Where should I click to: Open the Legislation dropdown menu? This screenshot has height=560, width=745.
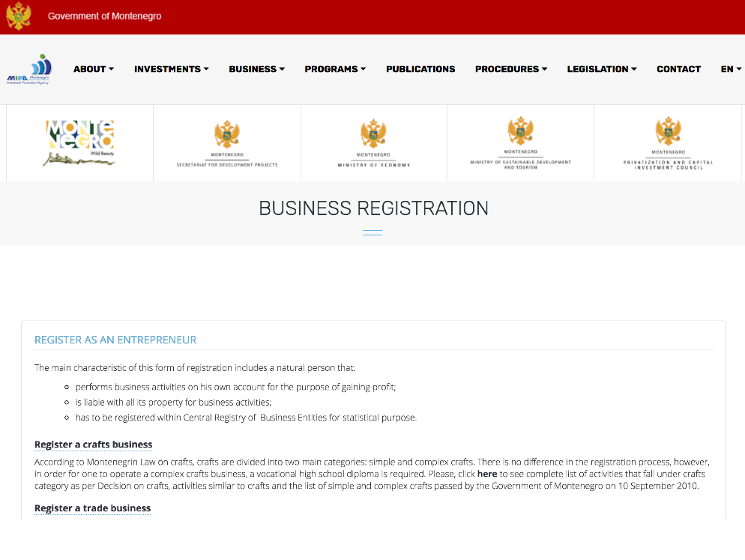(601, 69)
